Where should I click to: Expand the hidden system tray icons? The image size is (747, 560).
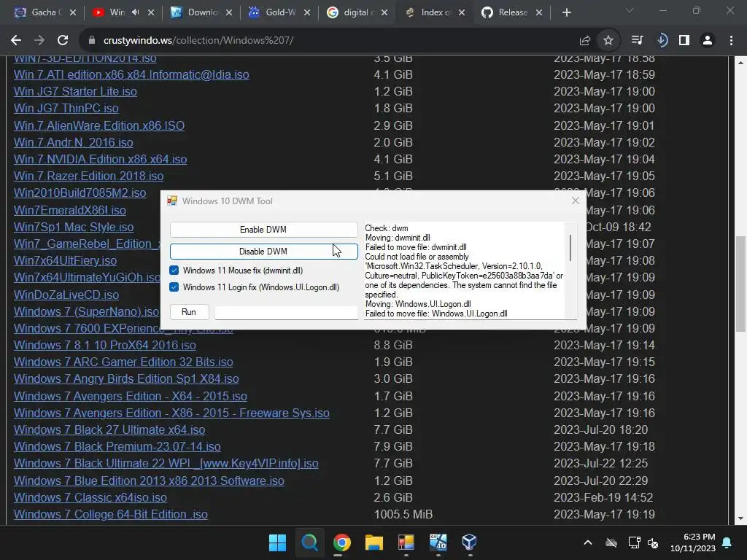(588, 542)
